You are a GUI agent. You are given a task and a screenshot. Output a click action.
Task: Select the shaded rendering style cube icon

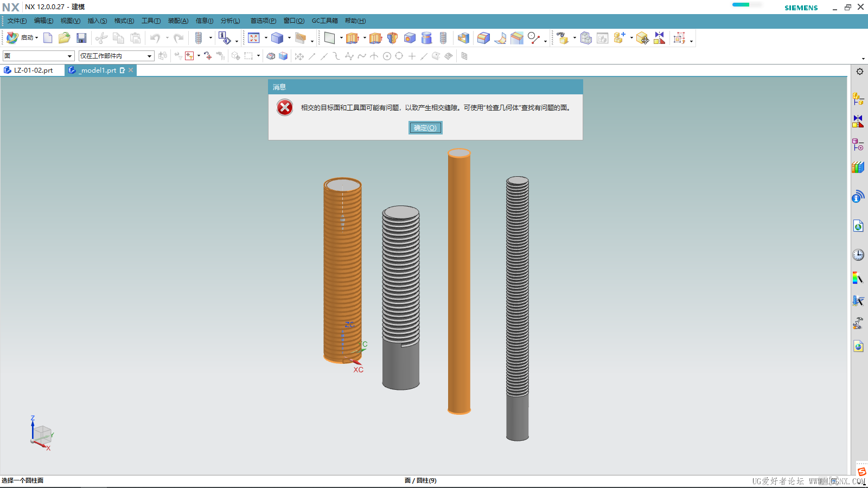277,38
